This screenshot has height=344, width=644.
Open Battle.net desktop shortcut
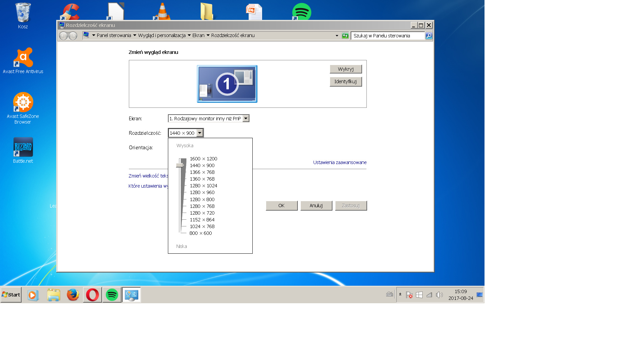pyautogui.click(x=23, y=150)
